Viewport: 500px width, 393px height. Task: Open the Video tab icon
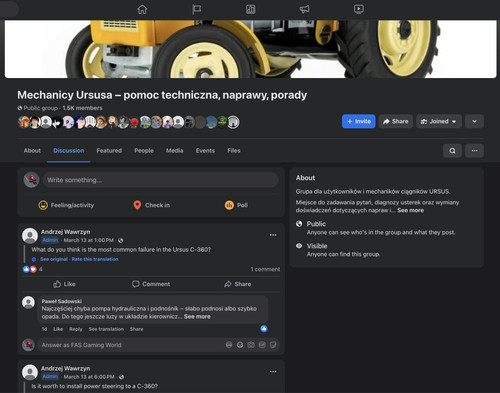coord(359,9)
